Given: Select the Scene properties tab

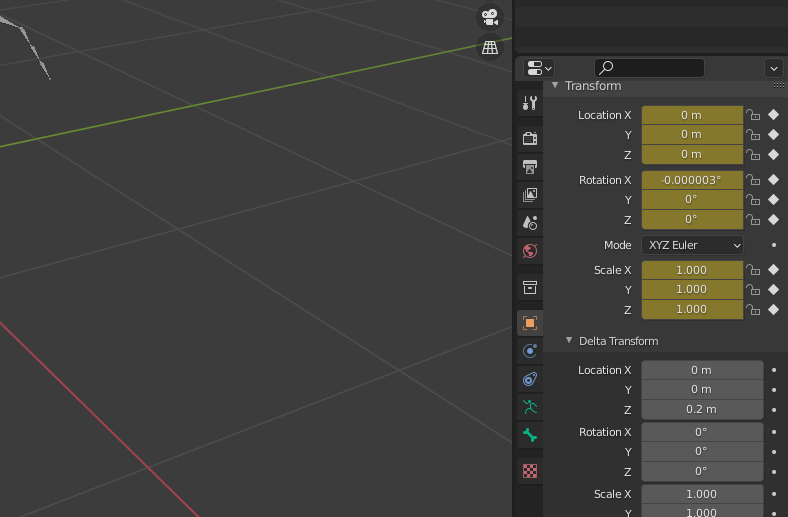Looking at the screenshot, I should click(x=530, y=222).
